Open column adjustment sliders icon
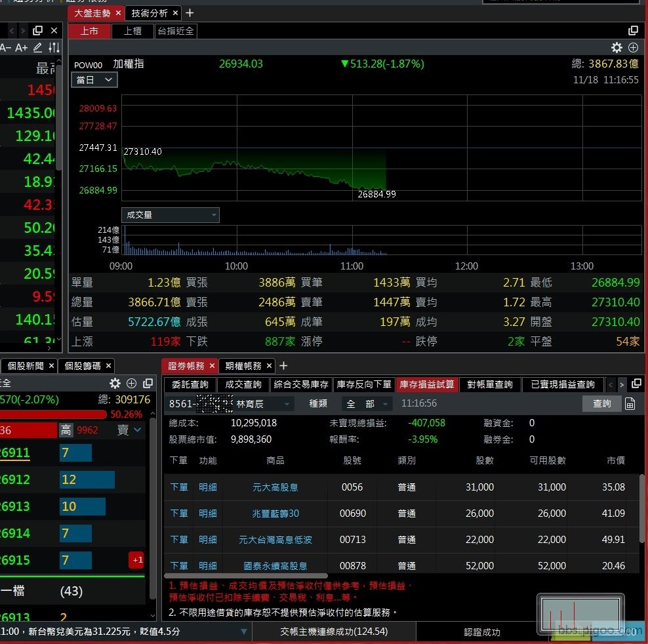648x644 pixels. coord(54,48)
